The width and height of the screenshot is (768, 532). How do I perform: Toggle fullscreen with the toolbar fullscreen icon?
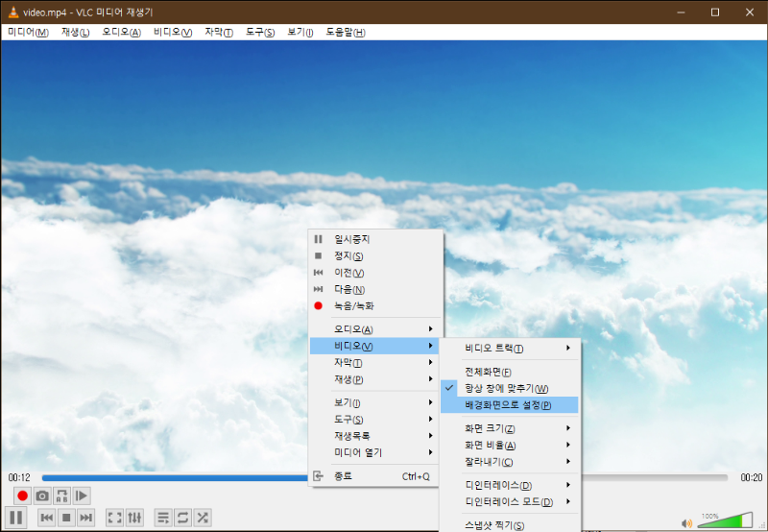[114, 518]
